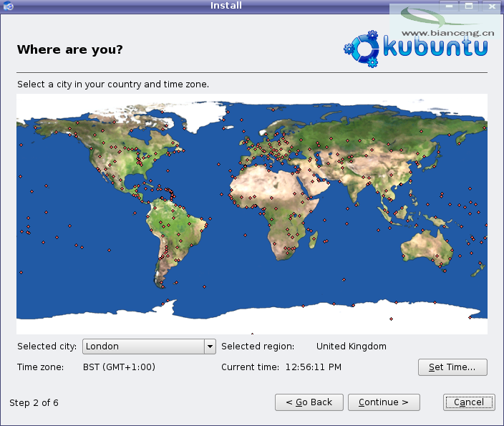504x426 pixels.
Task: Continue to the next install step
Action: tap(384, 402)
